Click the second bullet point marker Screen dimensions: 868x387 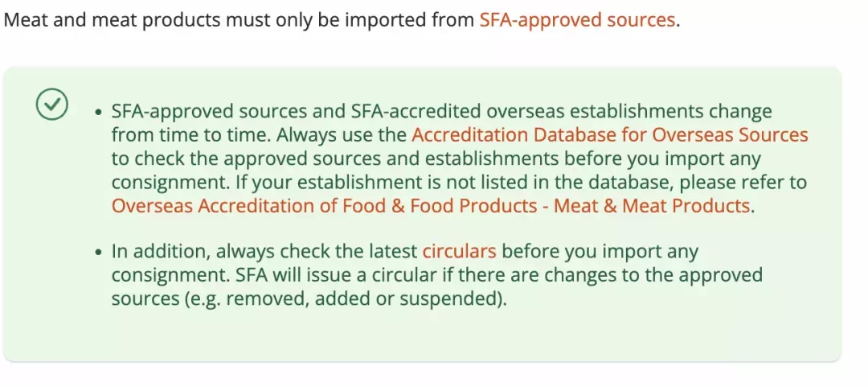coord(99,253)
